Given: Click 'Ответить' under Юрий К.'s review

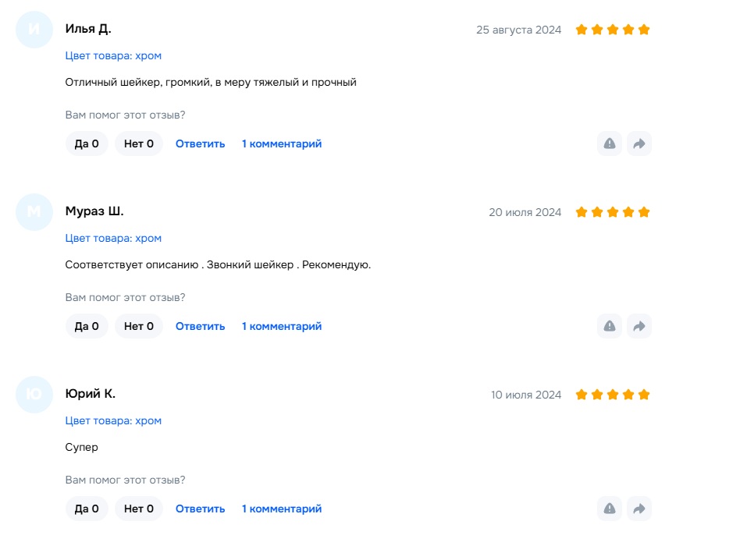Looking at the screenshot, I should pos(200,509).
